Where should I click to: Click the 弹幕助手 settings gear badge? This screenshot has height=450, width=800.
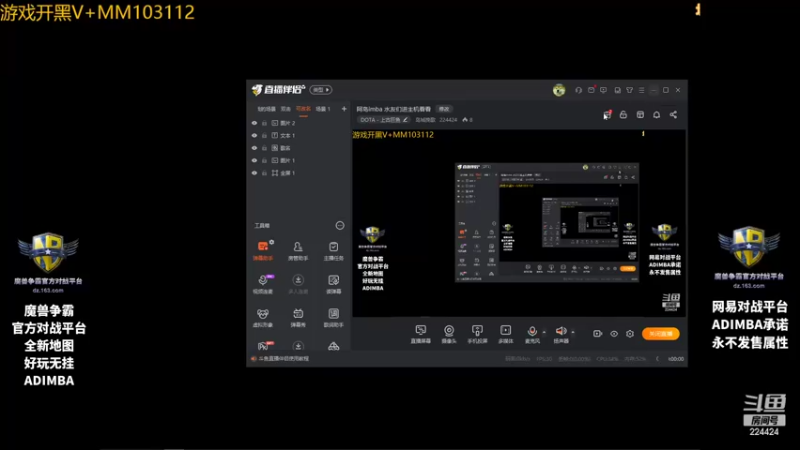coord(272,242)
